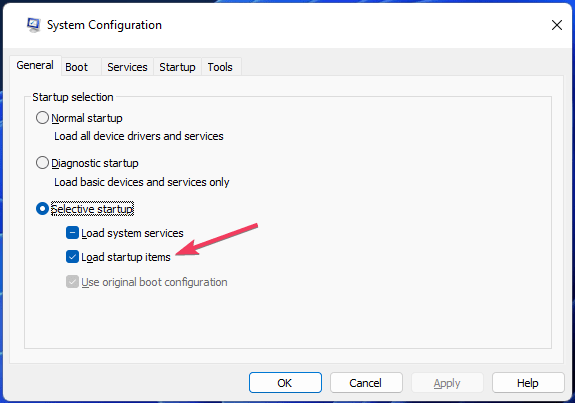This screenshot has height=403, width=575.
Task: Choose the Diagnostic startup option
Action: [x=42, y=163]
